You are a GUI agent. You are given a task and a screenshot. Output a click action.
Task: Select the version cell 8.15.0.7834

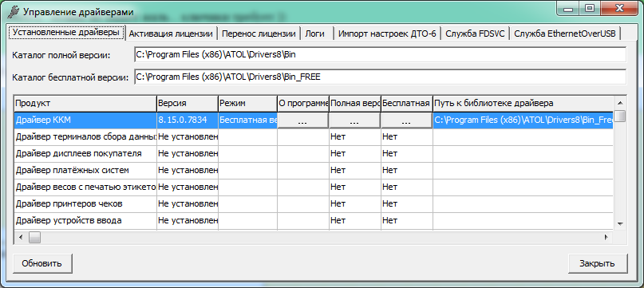point(188,120)
